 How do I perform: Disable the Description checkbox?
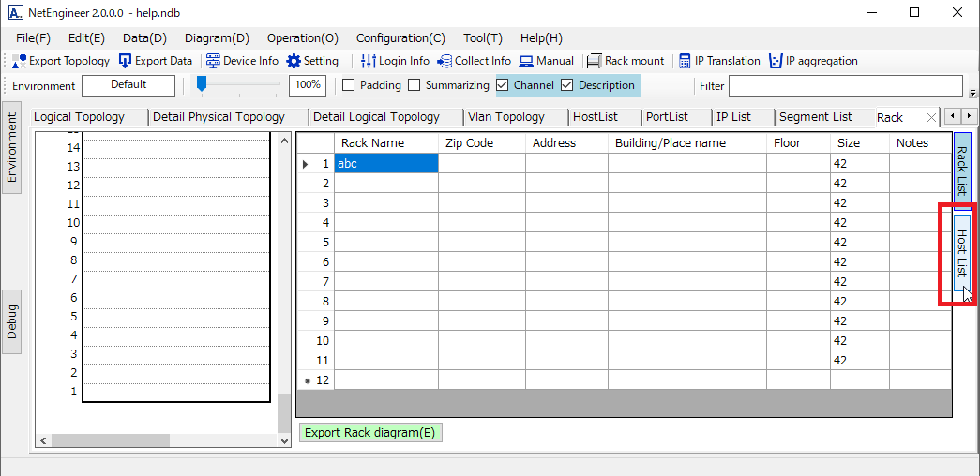[566, 85]
